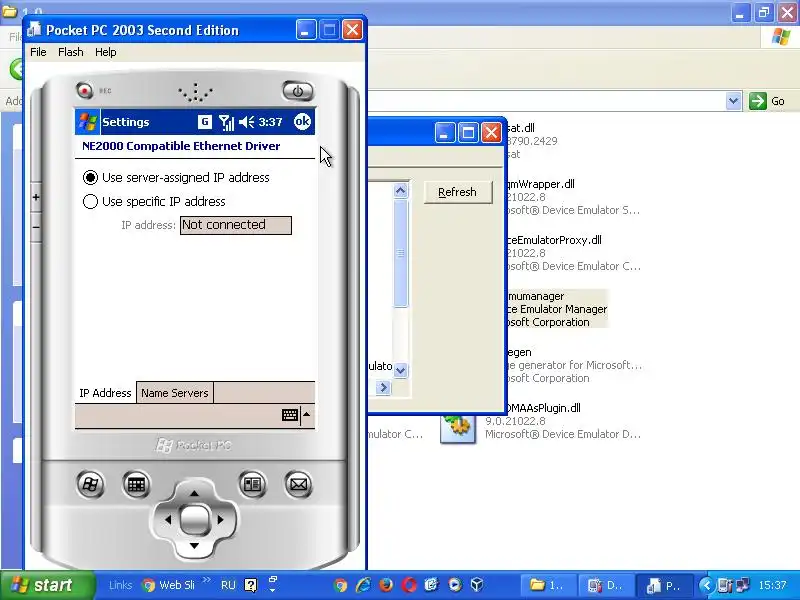Open the on-screen keyboard icon
Viewport: 800px width, 600px height.
[290, 415]
